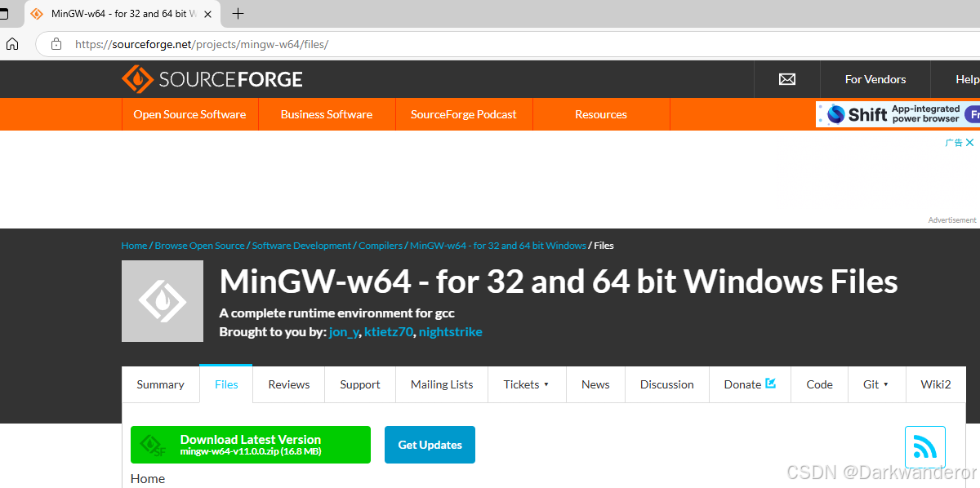Switch to the Reviews tab

tap(289, 384)
